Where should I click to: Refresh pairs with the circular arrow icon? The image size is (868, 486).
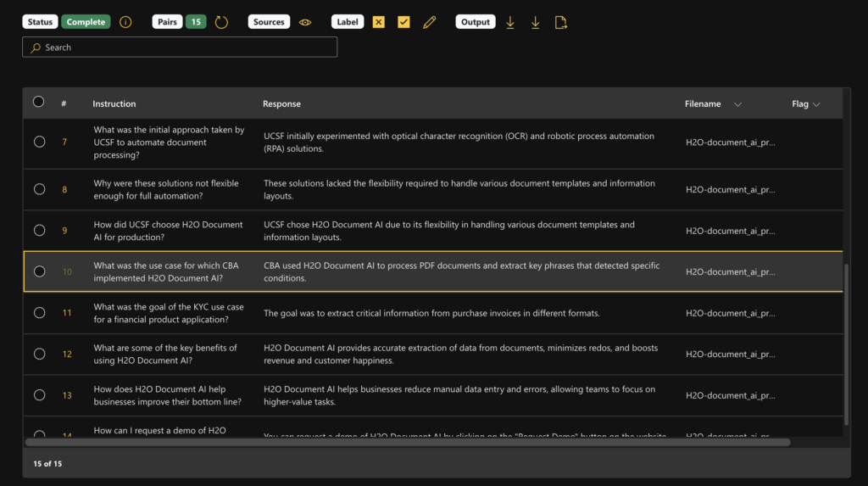click(221, 22)
